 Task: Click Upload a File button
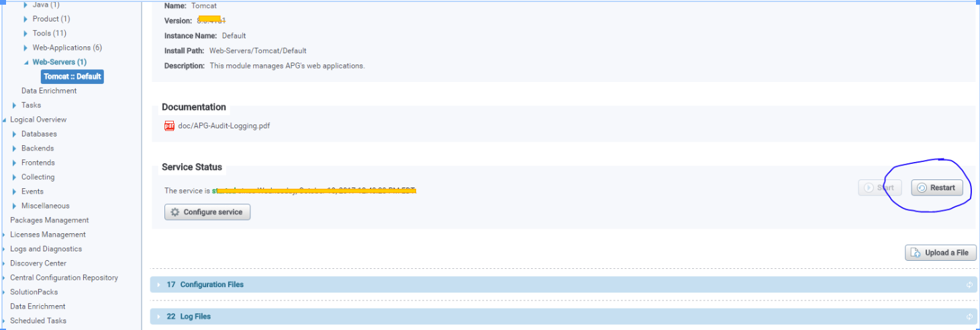(940, 253)
